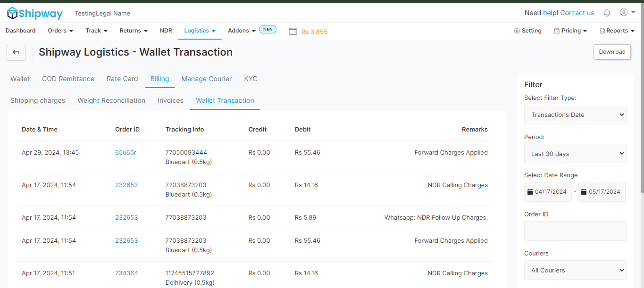
Task: Click the Delhivery (0.5kg) courier text
Action: coord(190,283)
